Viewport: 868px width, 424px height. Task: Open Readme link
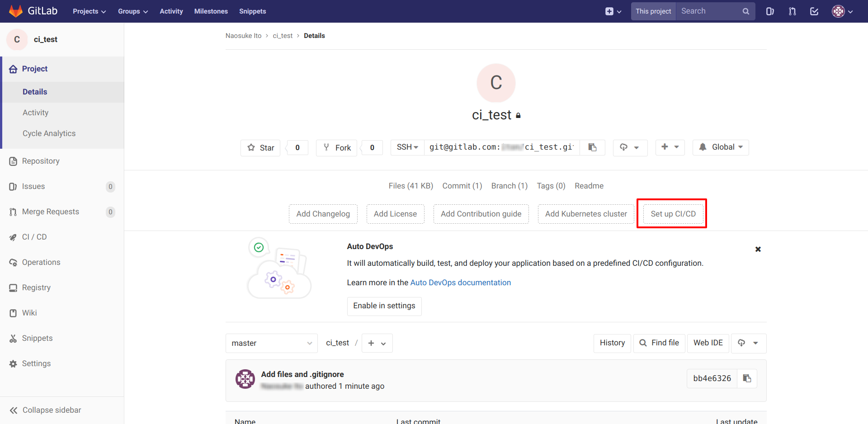(589, 186)
